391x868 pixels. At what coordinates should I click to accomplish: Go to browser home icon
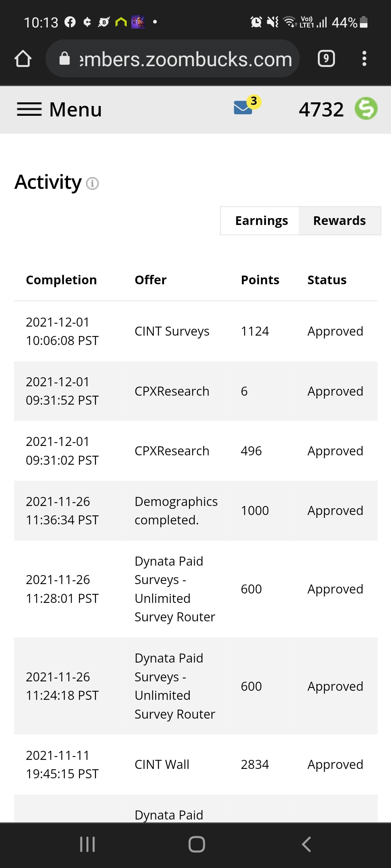click(x=23, y=59)
